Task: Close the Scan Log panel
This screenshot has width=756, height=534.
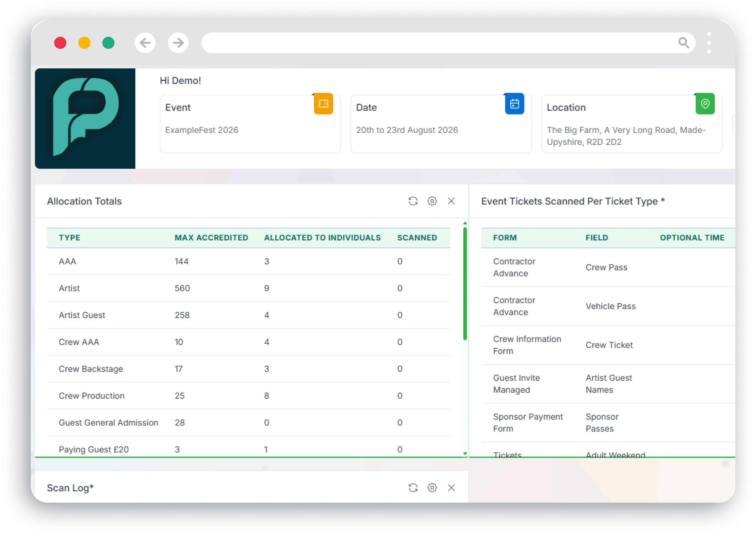Action: pos(451,488)
